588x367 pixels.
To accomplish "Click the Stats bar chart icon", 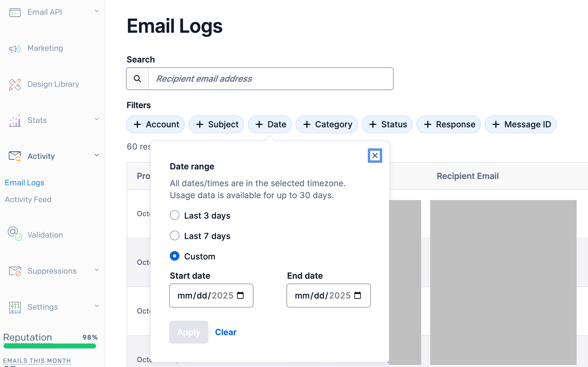I will 15,121.
